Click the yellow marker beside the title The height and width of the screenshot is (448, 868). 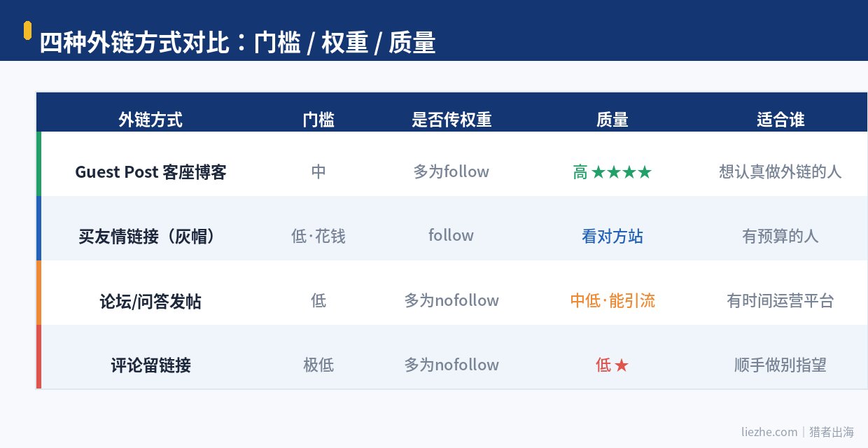click(x=27, y=31)
